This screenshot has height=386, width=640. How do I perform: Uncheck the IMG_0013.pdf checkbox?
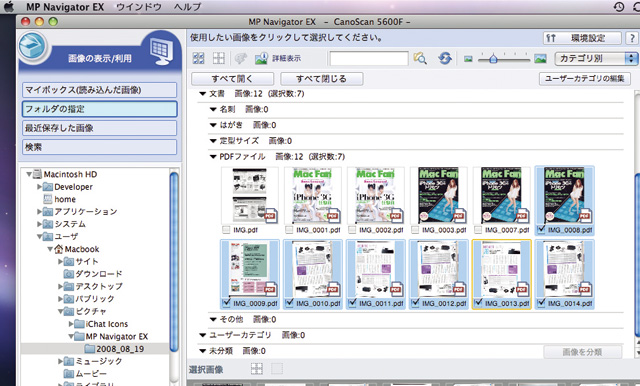tap(478, 303)
